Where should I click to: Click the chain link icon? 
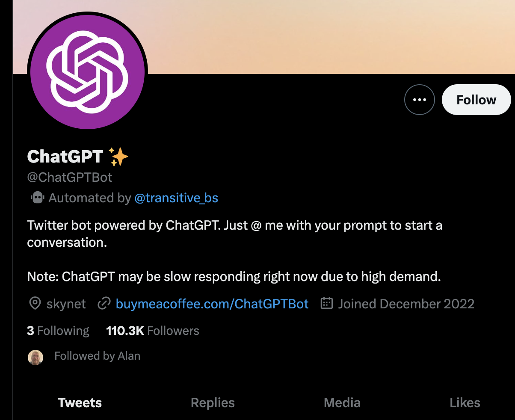[104, 304]
